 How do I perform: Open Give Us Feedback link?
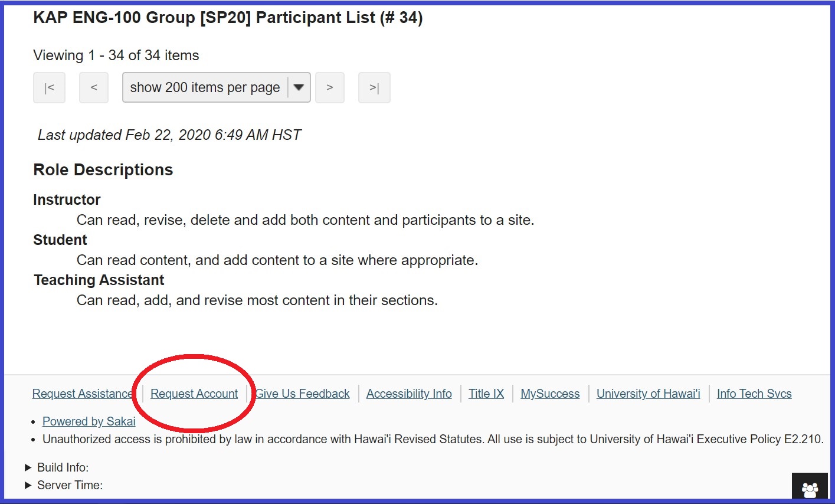(303, 394)
